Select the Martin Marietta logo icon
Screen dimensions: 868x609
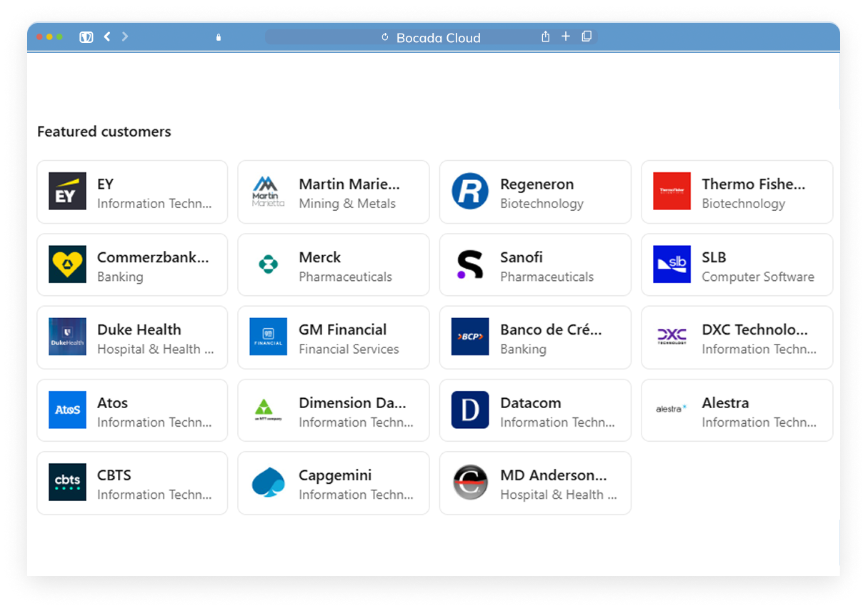(268, 191)
